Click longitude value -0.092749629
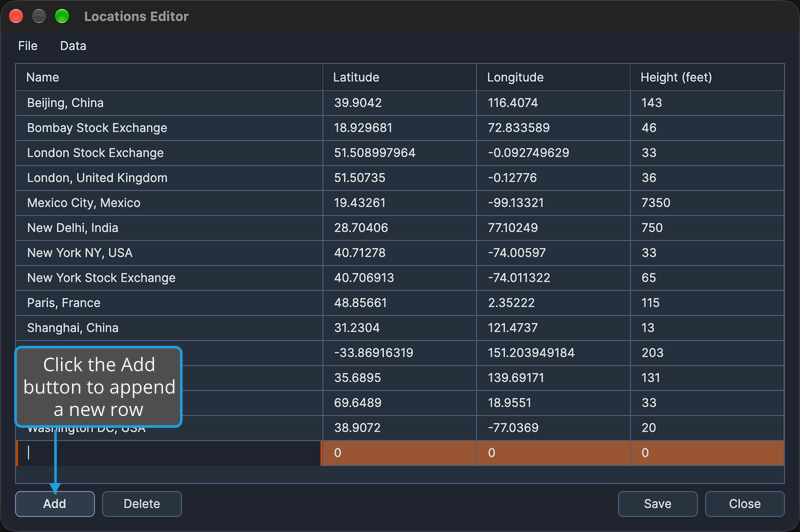The height and width of the screenshot is (532, 800). [x=529, y=153]
